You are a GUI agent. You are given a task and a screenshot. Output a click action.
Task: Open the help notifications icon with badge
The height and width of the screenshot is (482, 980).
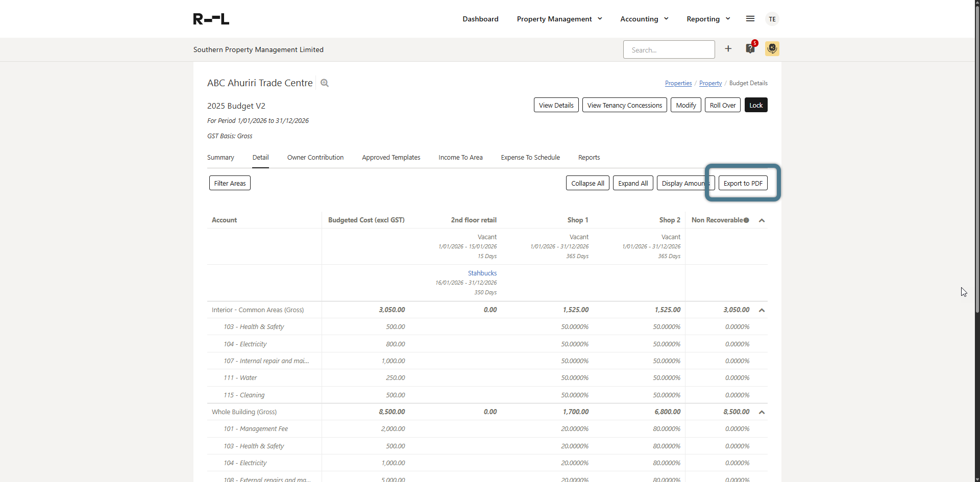[x=750, y=49]
